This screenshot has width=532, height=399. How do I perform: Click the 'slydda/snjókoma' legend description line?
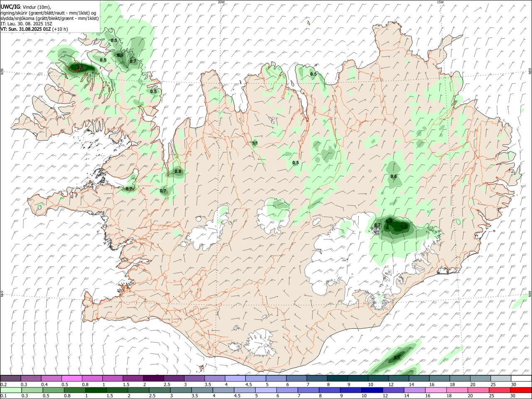click(49, 18)
